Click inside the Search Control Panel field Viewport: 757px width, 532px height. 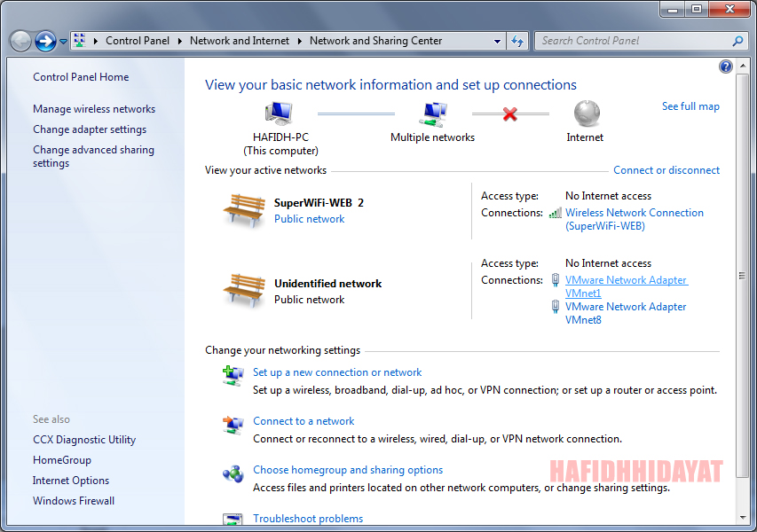point(630,41)
